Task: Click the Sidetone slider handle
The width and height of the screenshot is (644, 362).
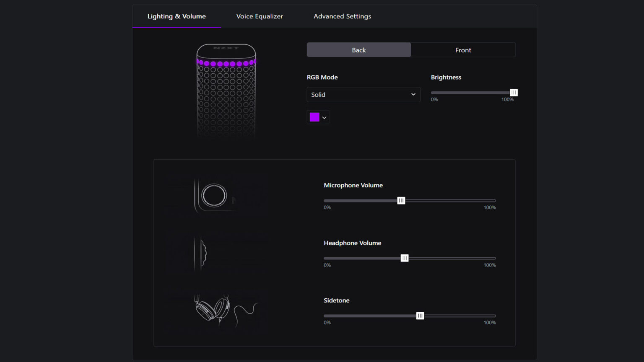Action: [x=420, y=315]
